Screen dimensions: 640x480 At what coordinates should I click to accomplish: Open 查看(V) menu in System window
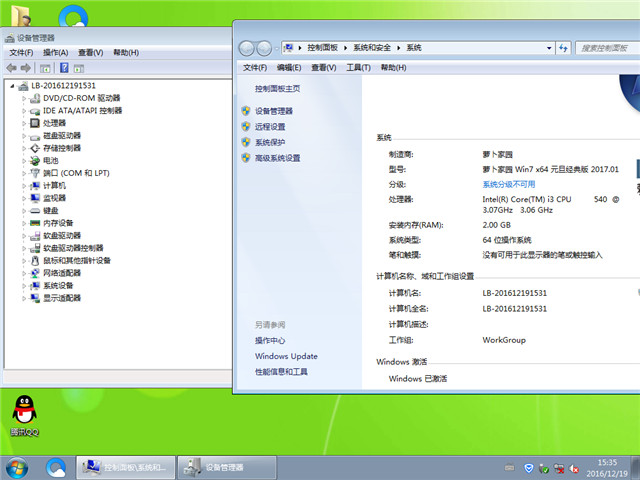pos(324,68)
